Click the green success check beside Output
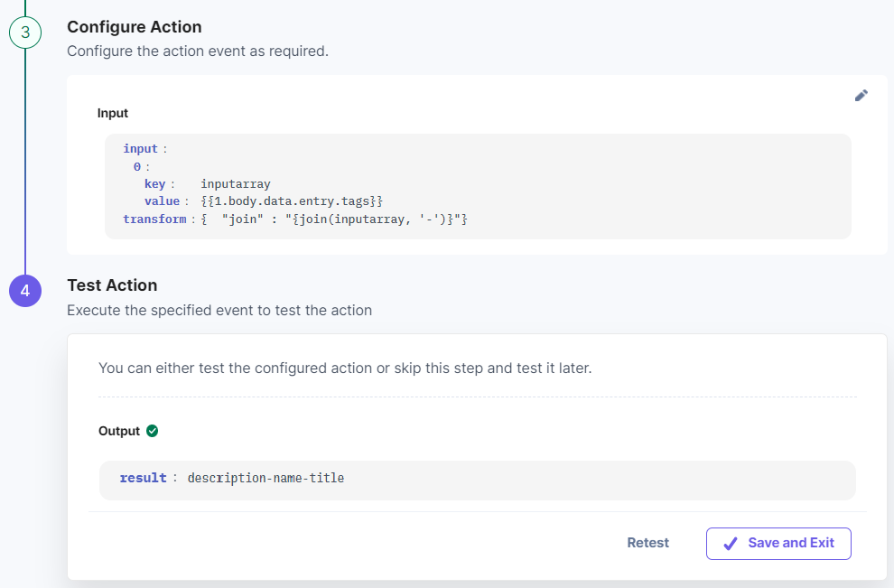This screenshot has width=894, height=588. pyautogui.click(x=153, y=431)
